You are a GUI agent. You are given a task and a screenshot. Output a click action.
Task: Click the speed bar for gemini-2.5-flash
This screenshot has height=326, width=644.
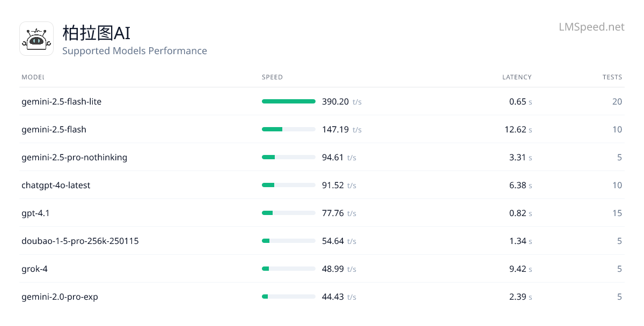click(x=289, y=129)
